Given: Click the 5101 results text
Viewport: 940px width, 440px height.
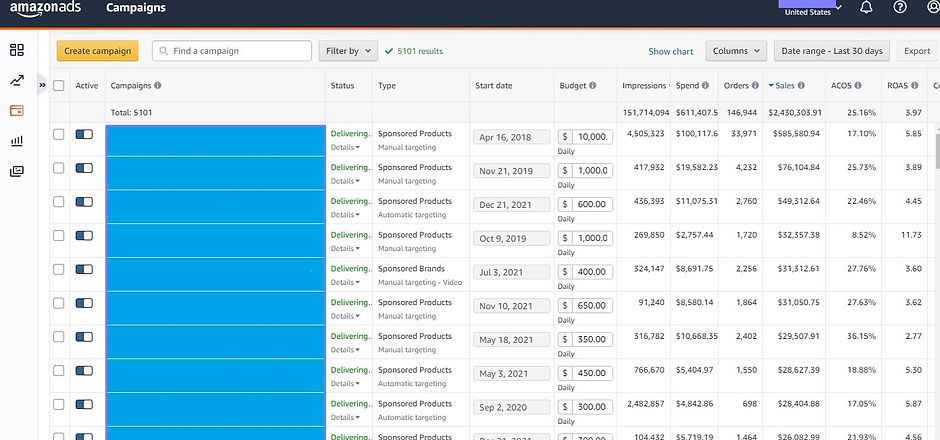Looking at the screenshot, I should pyautogui.click(x=420, y=52).
